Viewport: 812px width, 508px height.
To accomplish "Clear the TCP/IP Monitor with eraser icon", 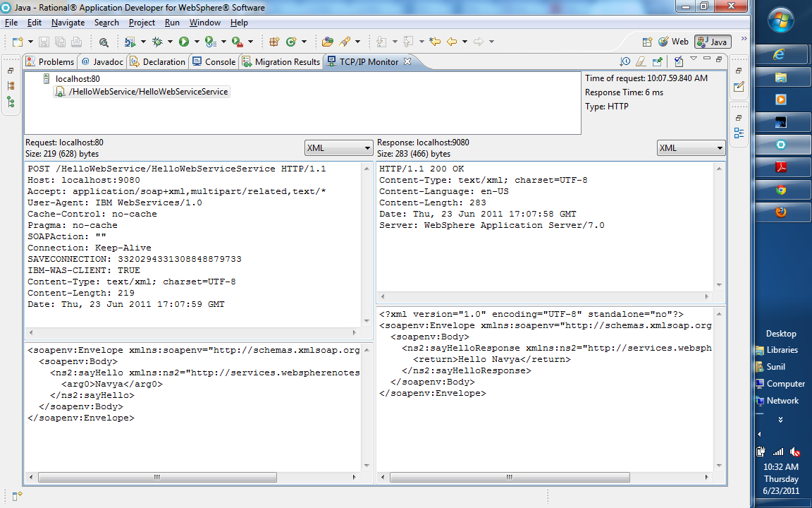I will tap(641, 61).
